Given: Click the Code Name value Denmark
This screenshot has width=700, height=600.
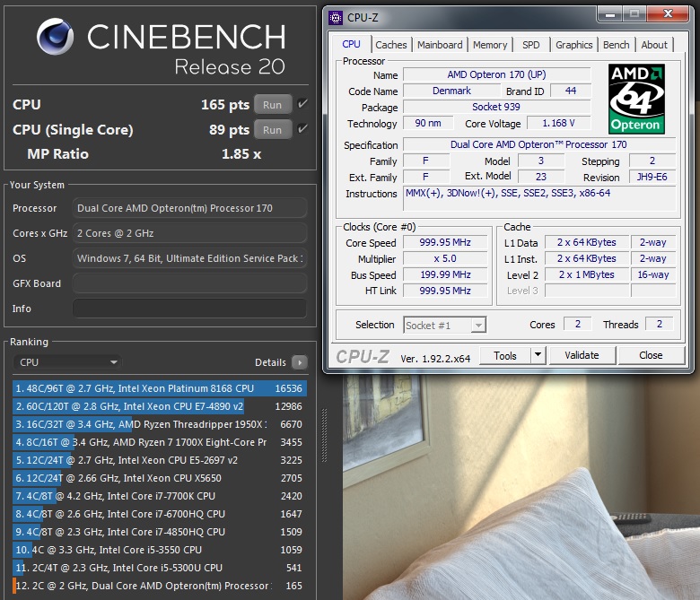Looking at the screenshot, I should (x=451, y=91).
